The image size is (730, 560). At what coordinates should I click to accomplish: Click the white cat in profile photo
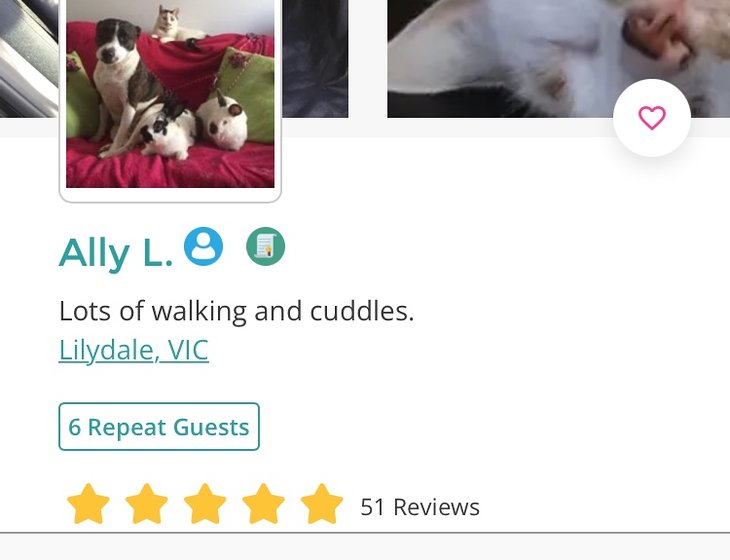click(x=177, y=24)
